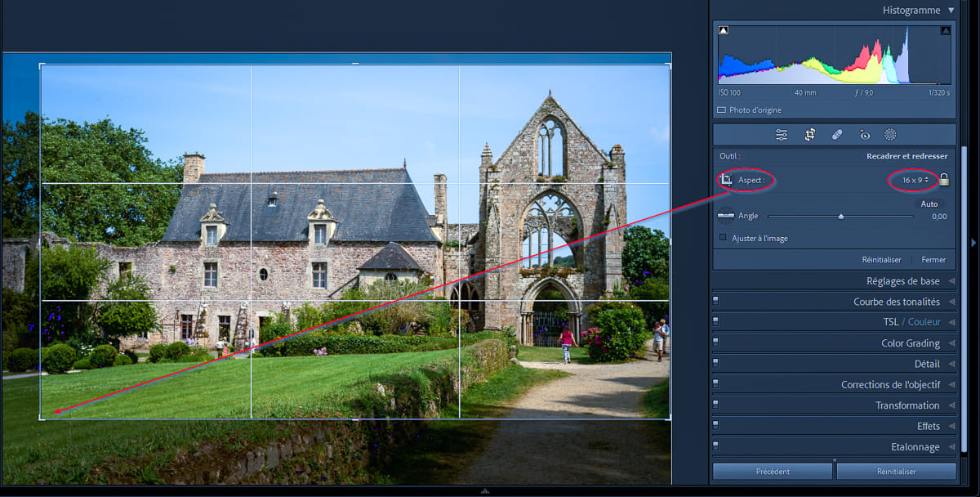980x497 pixels.
Task: Open the Masking tool circle icon
Action: point(890,135)
